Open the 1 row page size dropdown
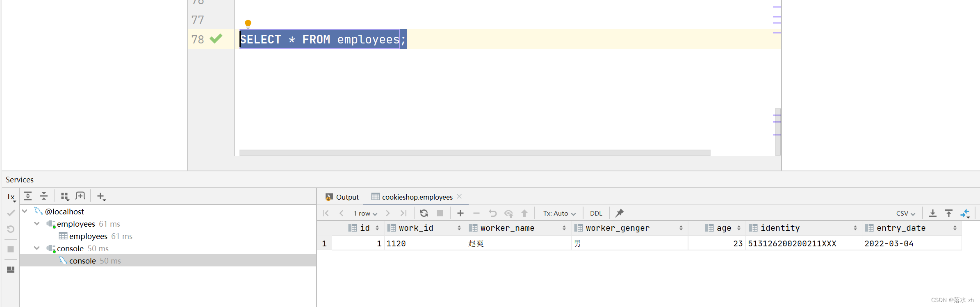Image resolution: width=980 pixels, height=307 pixels. tap(365, 214)
